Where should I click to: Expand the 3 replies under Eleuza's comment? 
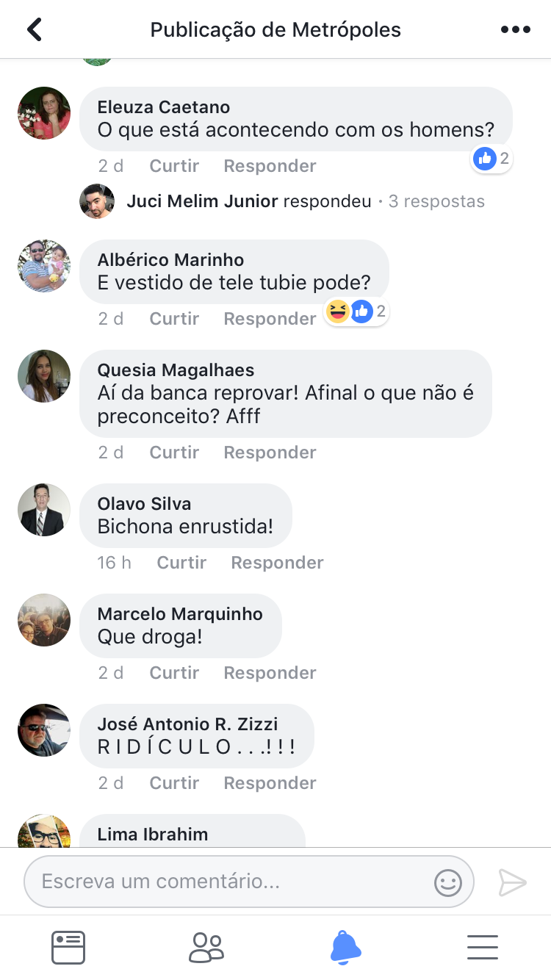[436, 201]
